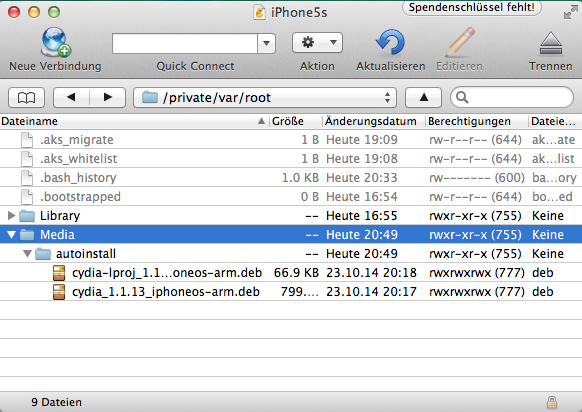Viewport: 582px width, 412px height.
Task: Collapse the autoinstall folder triangle
Action: click(27, 254)
